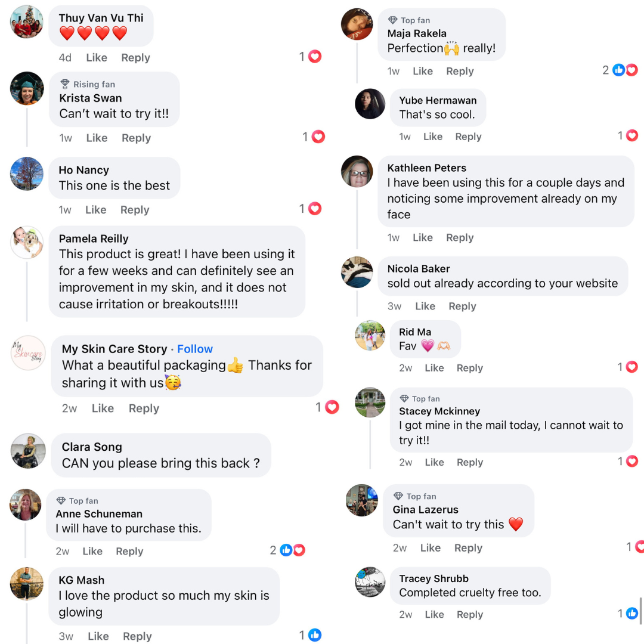Reply to Kathleen Peters' comment
Screen dimensions: 644x644
[x=460, y=237]
